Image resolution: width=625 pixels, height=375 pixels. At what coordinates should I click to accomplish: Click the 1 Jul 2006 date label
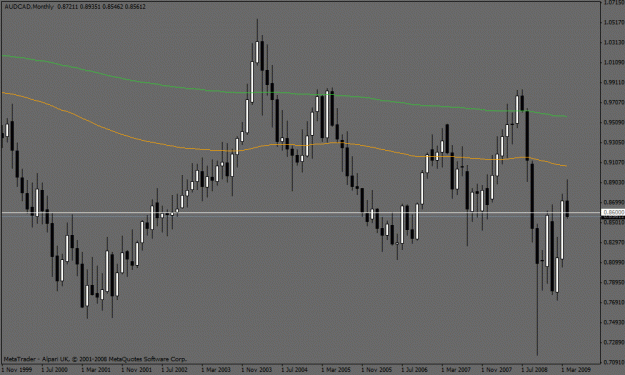[x=415, y=369]
